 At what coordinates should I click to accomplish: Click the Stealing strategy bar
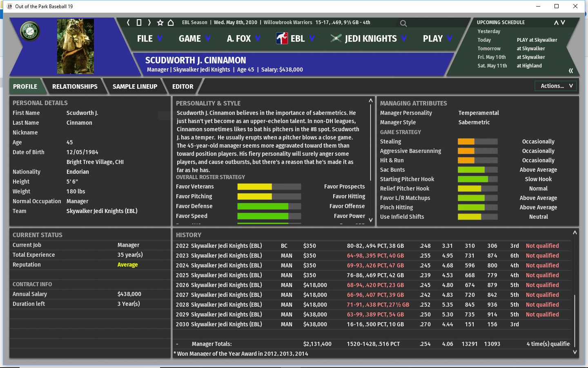point(477,141)
